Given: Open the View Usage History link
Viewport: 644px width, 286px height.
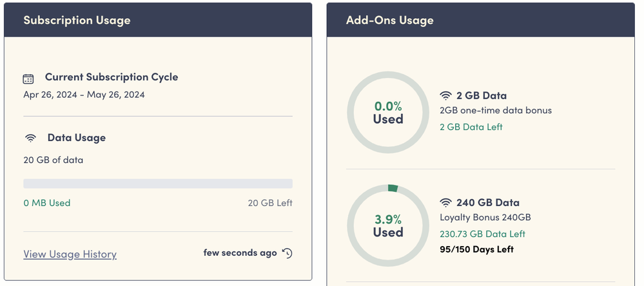Looking at the screenshot, I should coord(70,254).
